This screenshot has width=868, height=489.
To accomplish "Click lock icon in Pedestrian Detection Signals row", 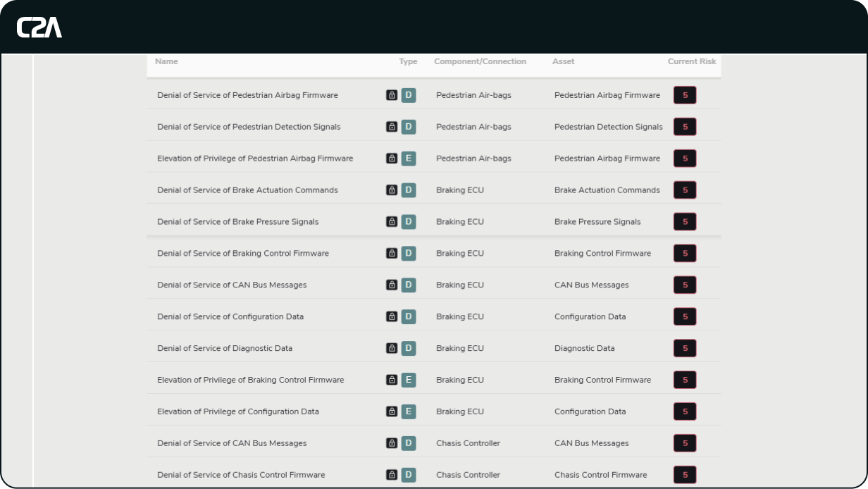I will 392,127.
